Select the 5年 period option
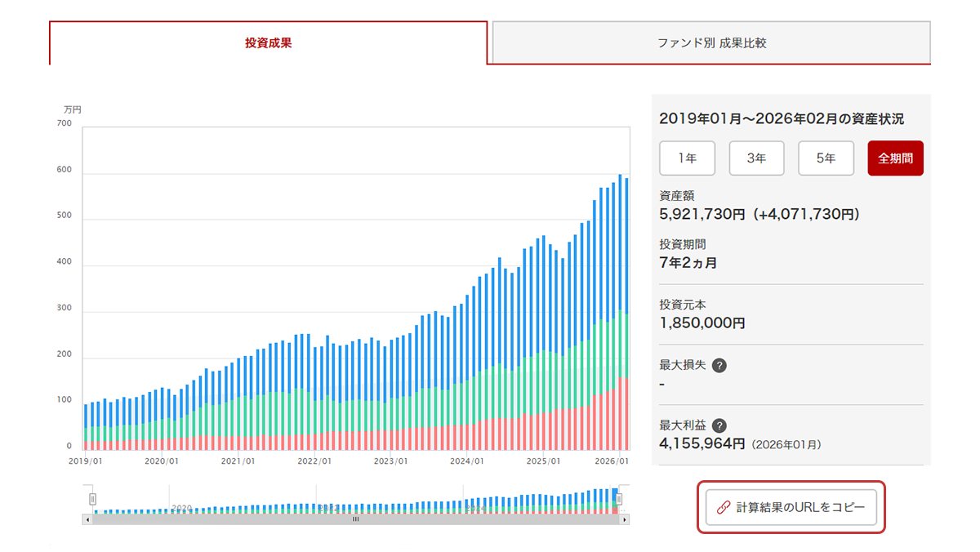This screenshot has height=552, width=980. click(x=826, y=158)
